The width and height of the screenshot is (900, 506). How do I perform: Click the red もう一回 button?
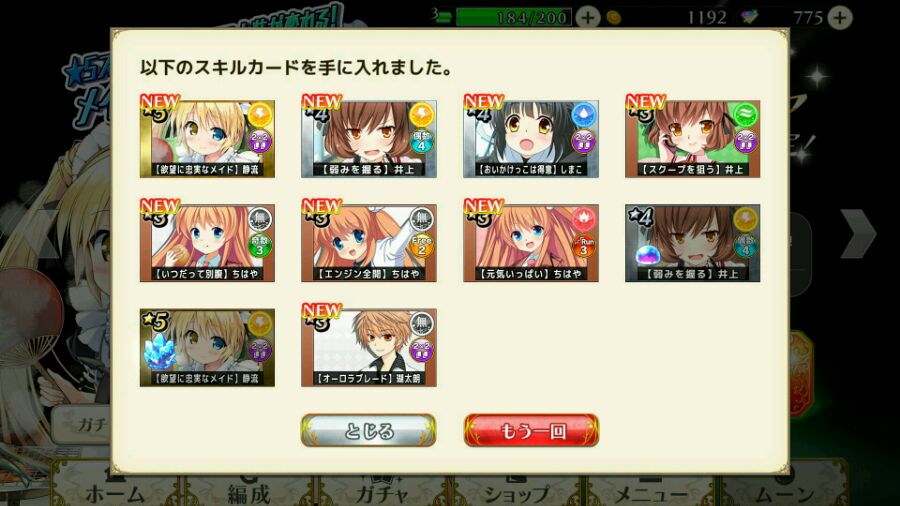pos(531,430)
